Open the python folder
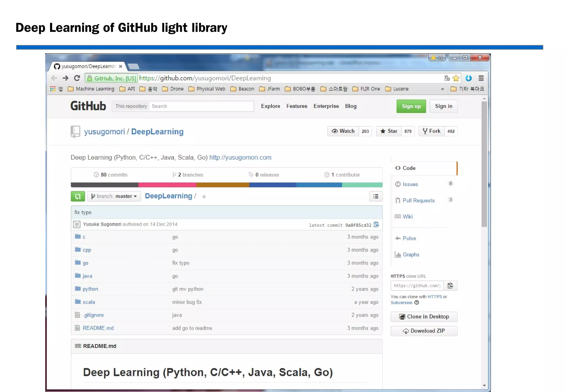Viewport: 566px width, 392px height. tap(90, 289)
